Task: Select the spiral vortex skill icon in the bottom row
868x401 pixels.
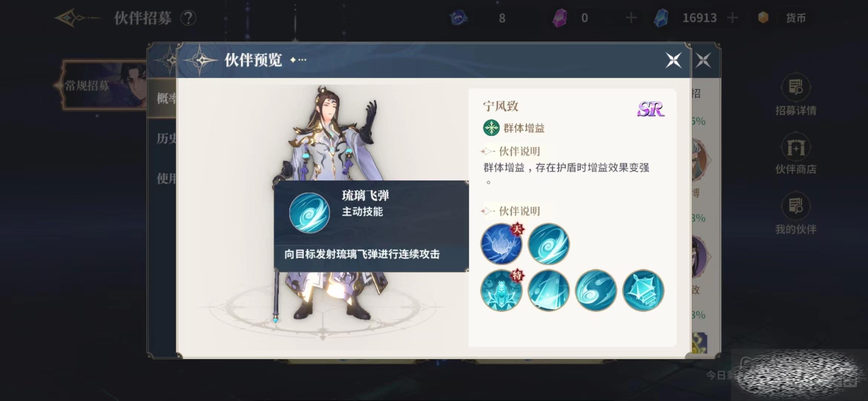Action: 596,290
